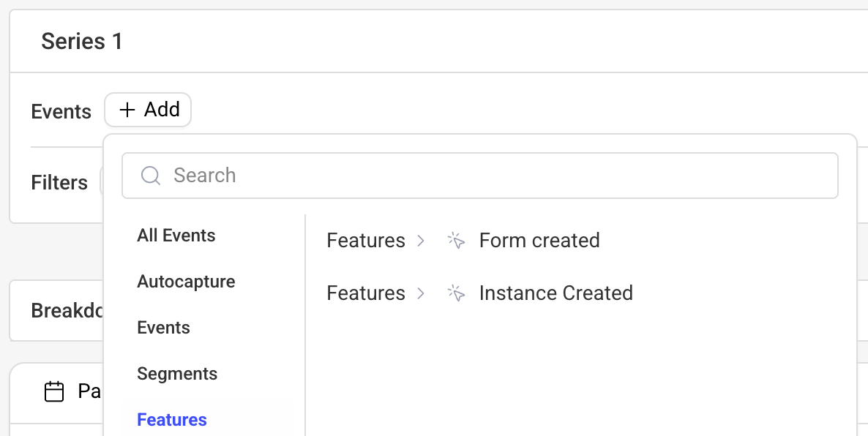
Task: Click the Features breadcrumb before Form created
Action: click(366, 241)
